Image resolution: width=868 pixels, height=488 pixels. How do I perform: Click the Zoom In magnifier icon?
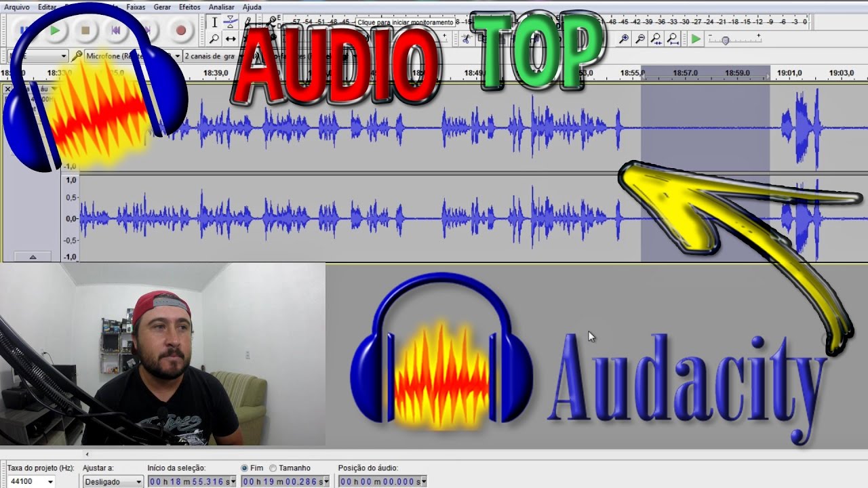coord(624,39)
